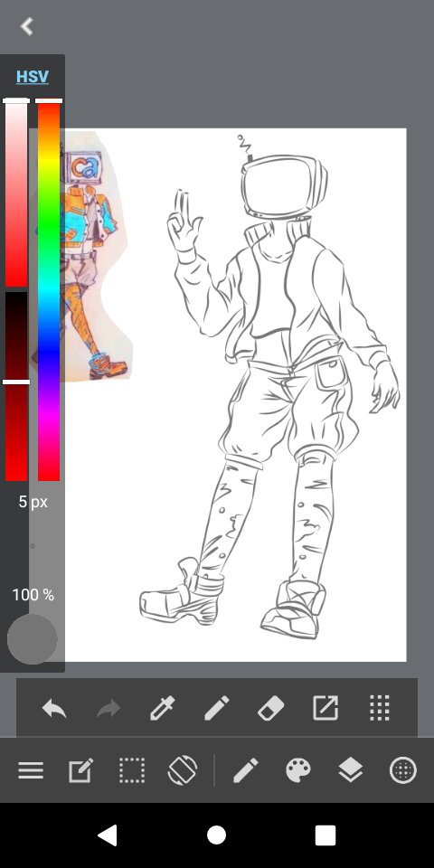Tap the circular dotted-grid materials icon

(403, 770)
